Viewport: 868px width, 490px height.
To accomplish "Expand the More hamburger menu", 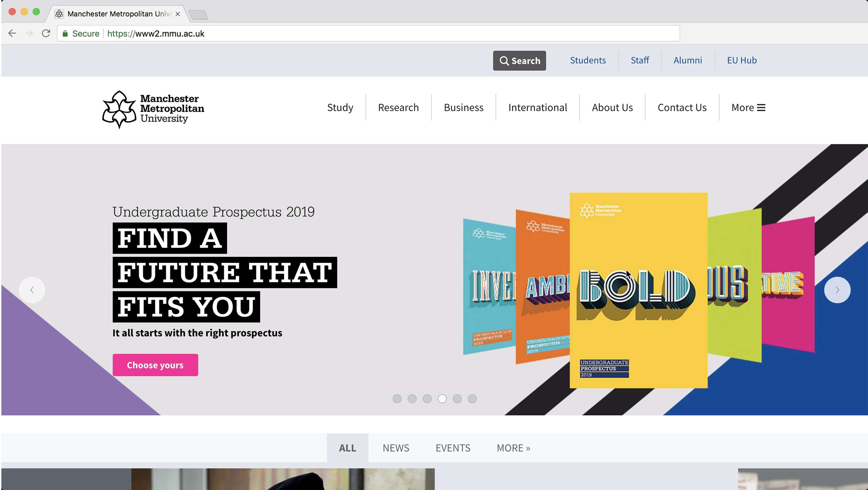I will click(x=748, y=107).
